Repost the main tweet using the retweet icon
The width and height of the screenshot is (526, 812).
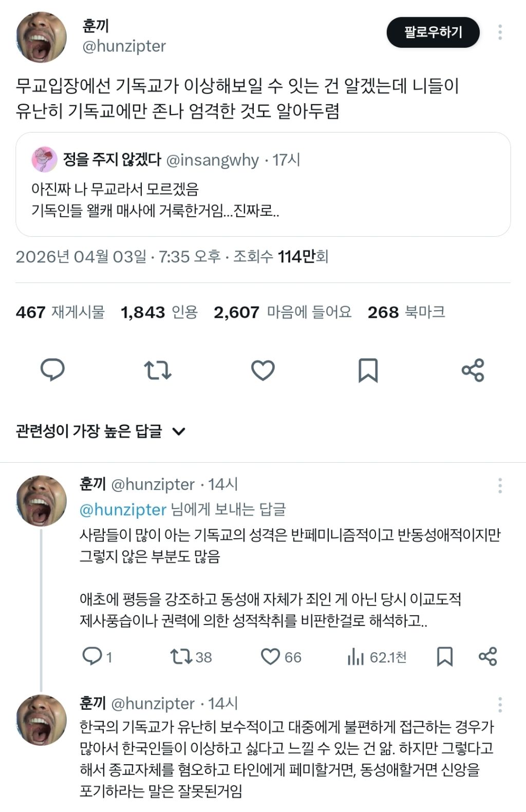tap(157, 370)
